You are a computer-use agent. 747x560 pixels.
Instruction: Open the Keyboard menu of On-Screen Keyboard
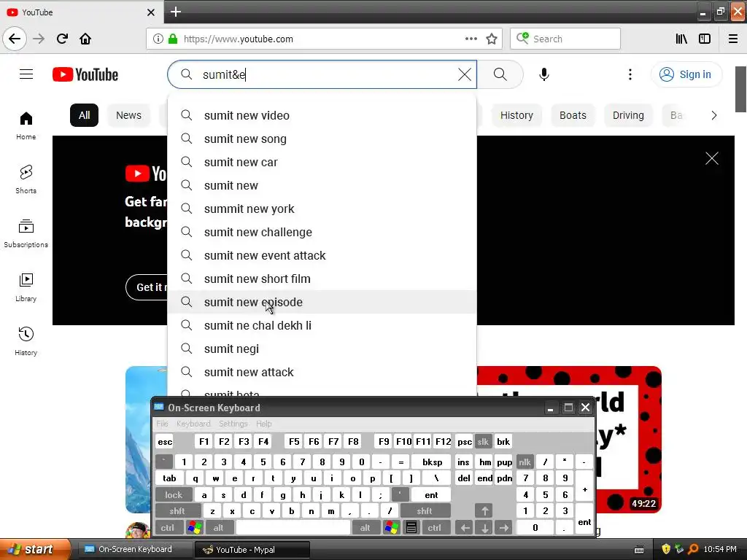coord(193,424)
